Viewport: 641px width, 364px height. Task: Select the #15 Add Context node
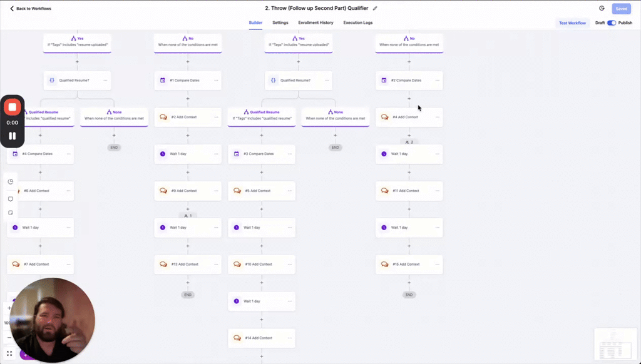(406, 265)
